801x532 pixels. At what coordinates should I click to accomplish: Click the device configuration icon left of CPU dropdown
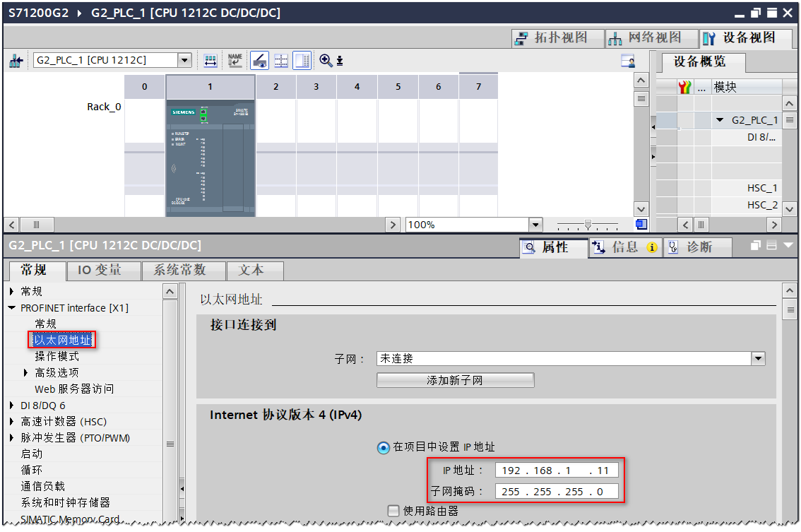16,60
